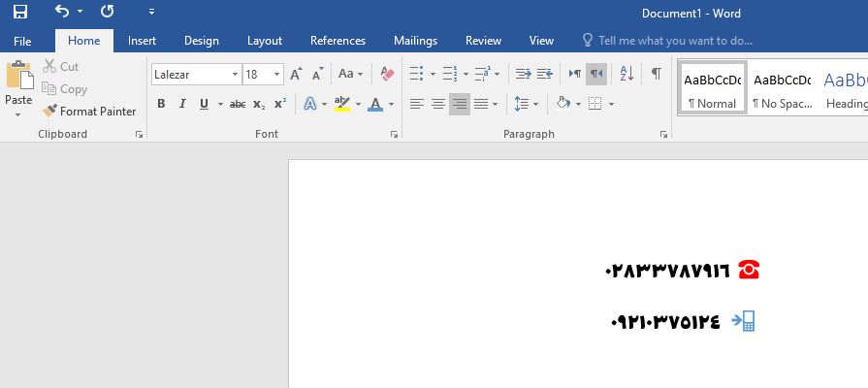Toggle strikethrough formatting

point(238,104)
